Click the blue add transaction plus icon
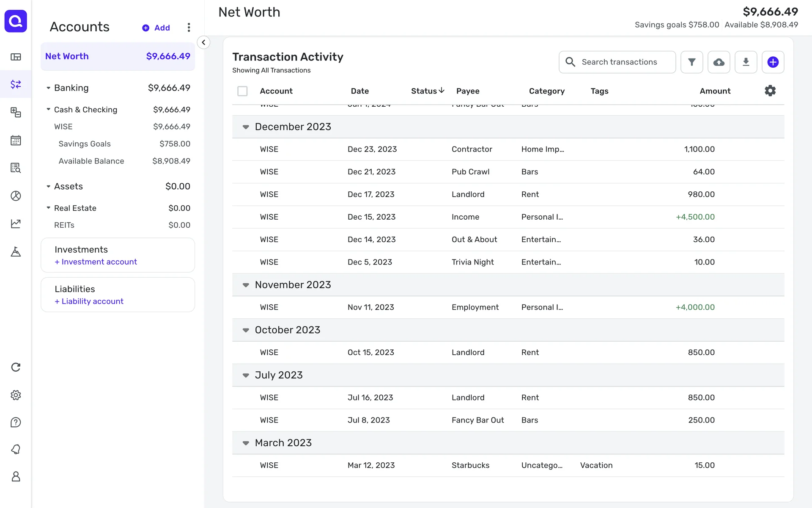This screenshot has height=508, width=812. coord(773,62)
